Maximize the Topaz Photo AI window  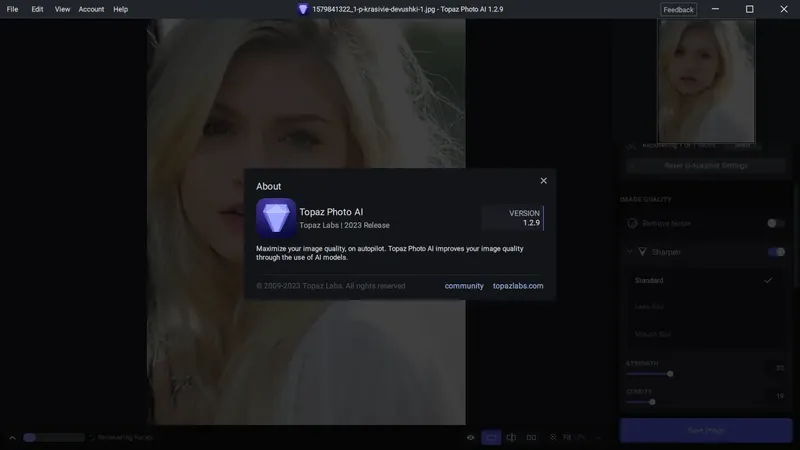(x=749, y=9)
